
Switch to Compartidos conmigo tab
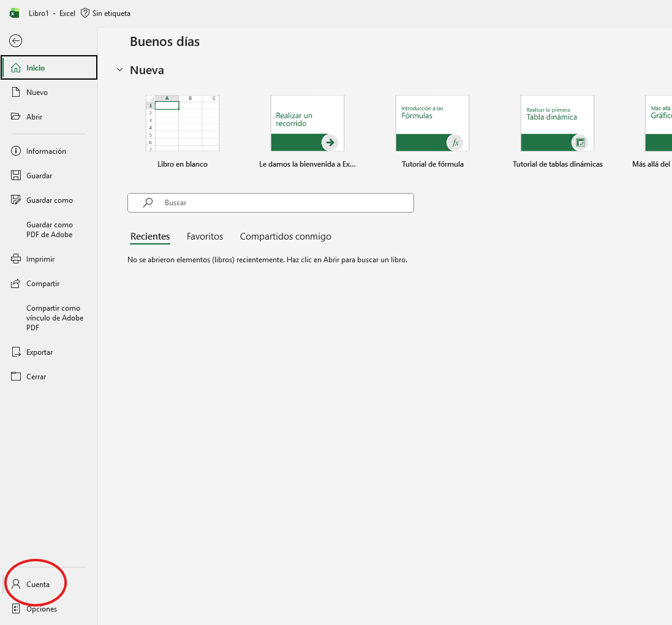pyautogui.click(x=285, y=237)
